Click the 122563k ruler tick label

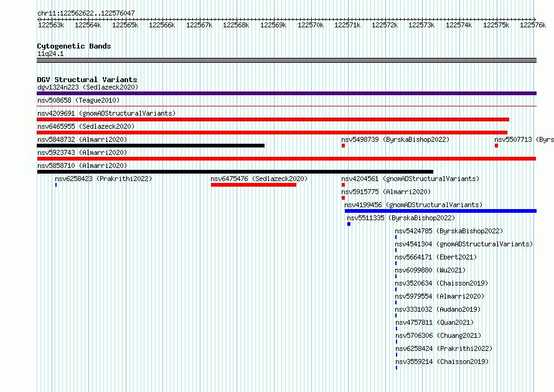click(x=51, y=25)
